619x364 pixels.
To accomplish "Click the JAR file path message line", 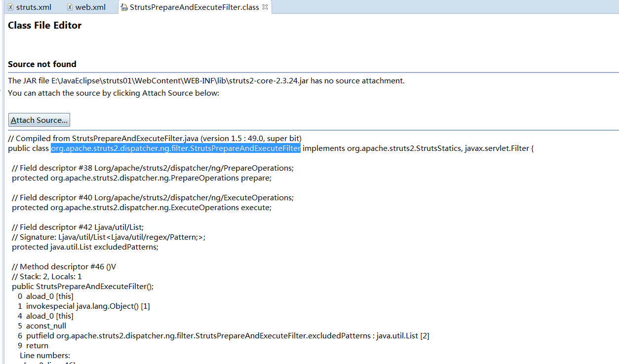I will pyautogui.click(x=206, y=81).
